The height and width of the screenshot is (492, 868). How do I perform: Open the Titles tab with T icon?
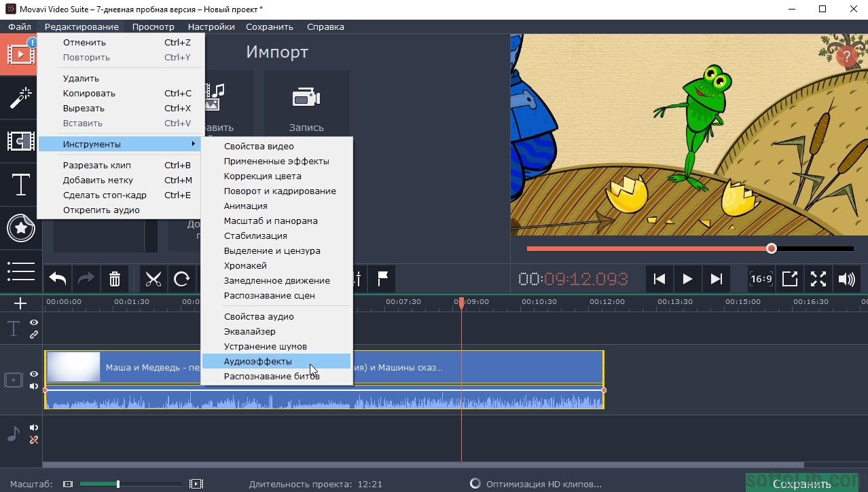coord(20,185)
